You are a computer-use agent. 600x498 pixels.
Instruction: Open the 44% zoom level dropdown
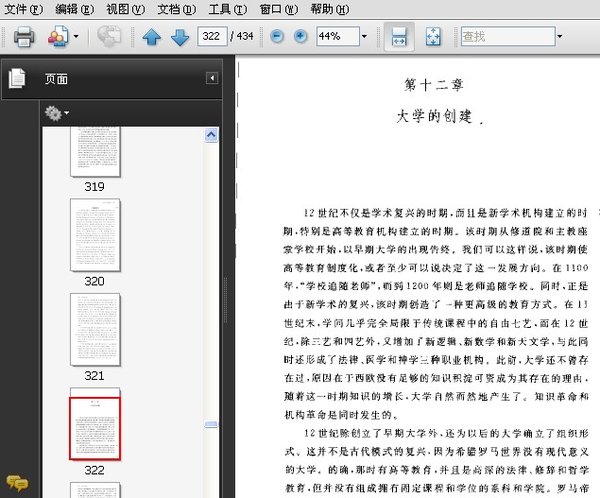coord(363,38)
